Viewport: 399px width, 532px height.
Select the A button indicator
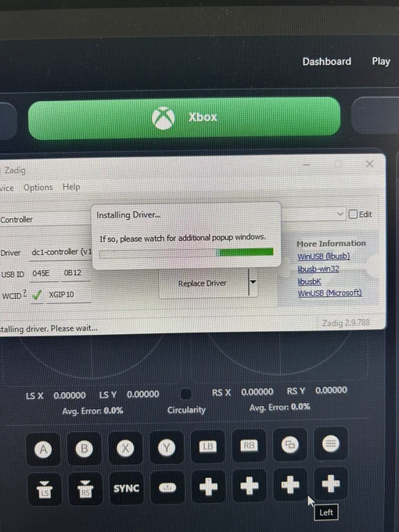point(43,450)
